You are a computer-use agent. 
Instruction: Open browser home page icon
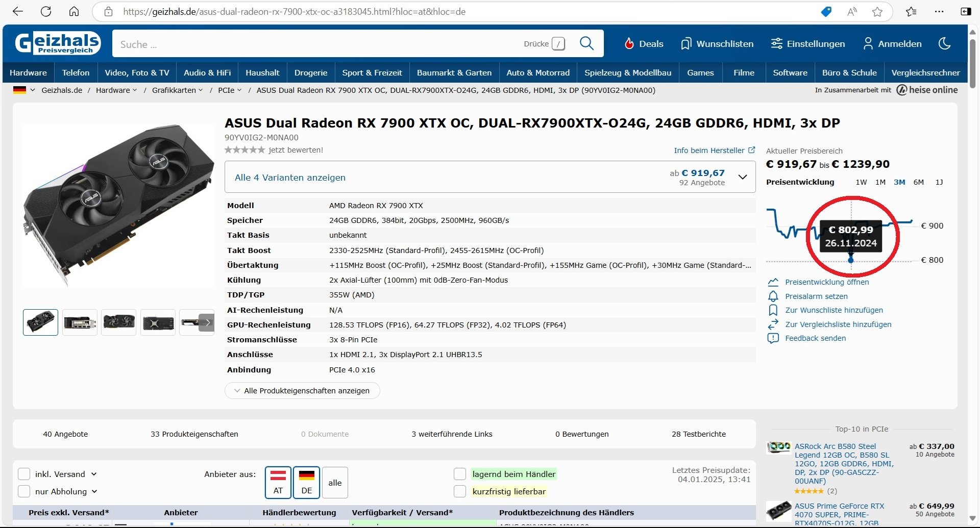(74, 11)
